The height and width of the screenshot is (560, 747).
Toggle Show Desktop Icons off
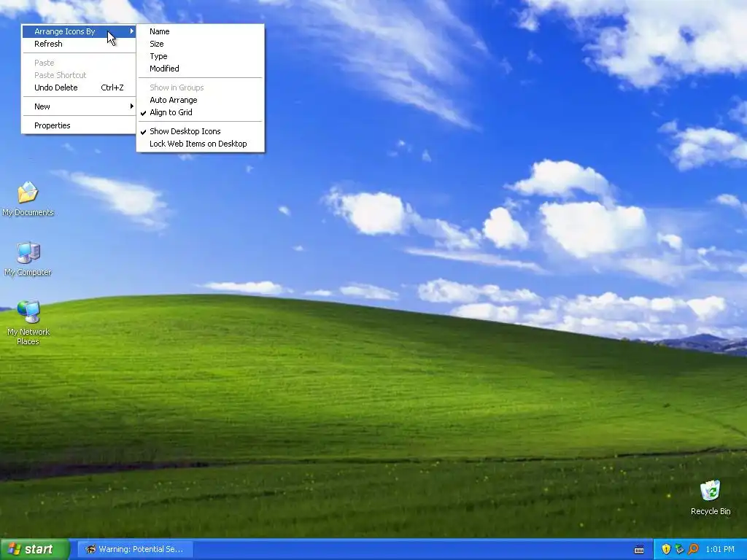pyautogui.click(x=200, y=131)
